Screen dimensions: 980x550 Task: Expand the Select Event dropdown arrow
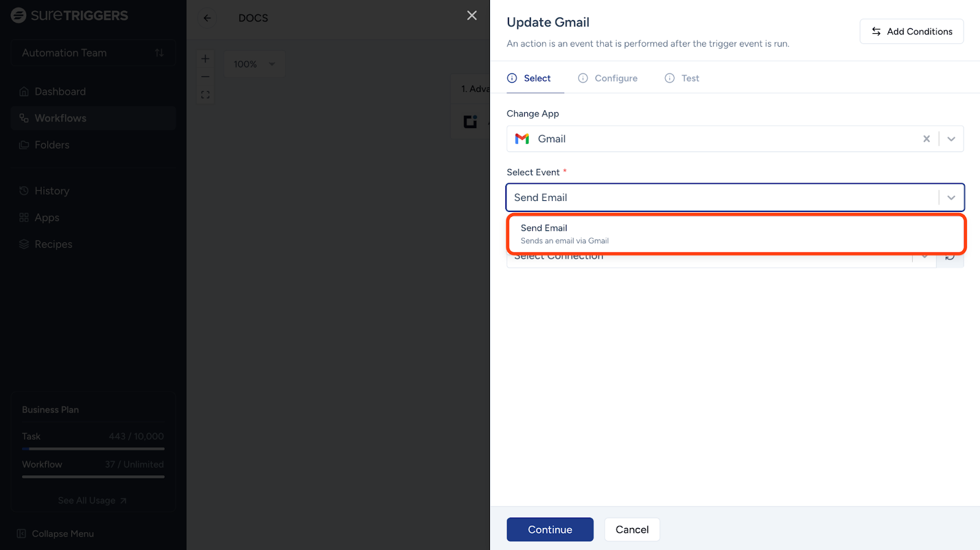coord(951,198)
